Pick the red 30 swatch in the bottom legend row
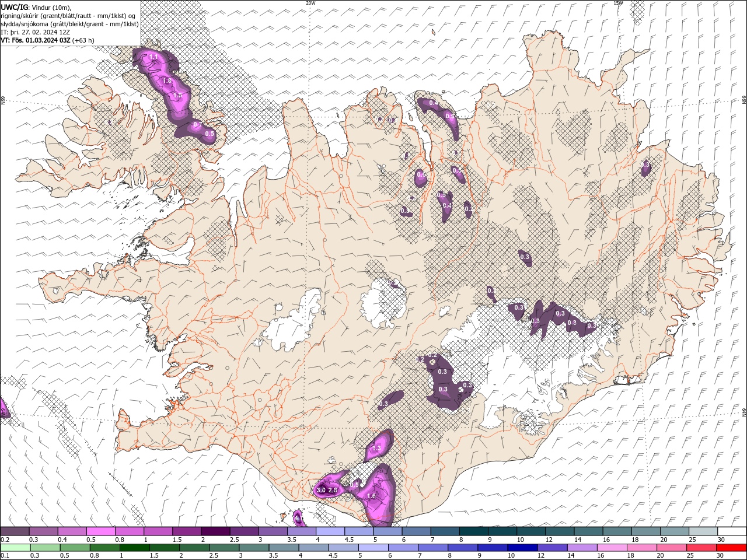The image size is (747, 560). click(731, 548)
